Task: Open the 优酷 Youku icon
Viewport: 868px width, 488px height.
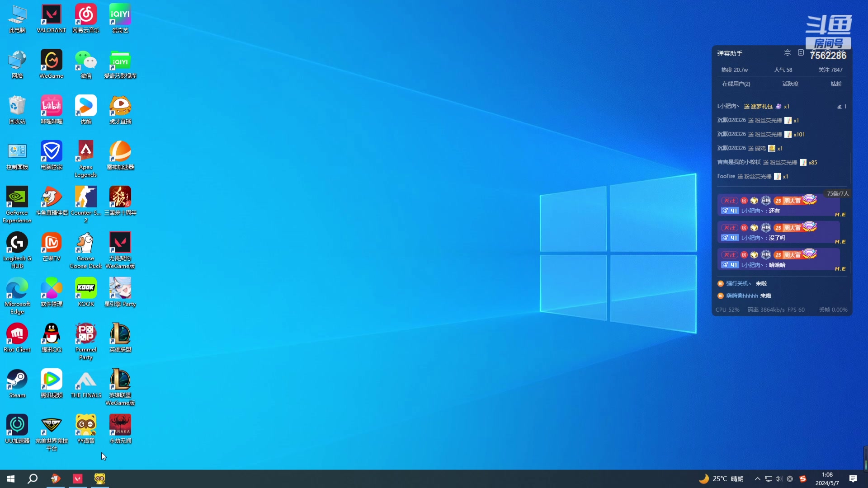Action: point(85,110)
